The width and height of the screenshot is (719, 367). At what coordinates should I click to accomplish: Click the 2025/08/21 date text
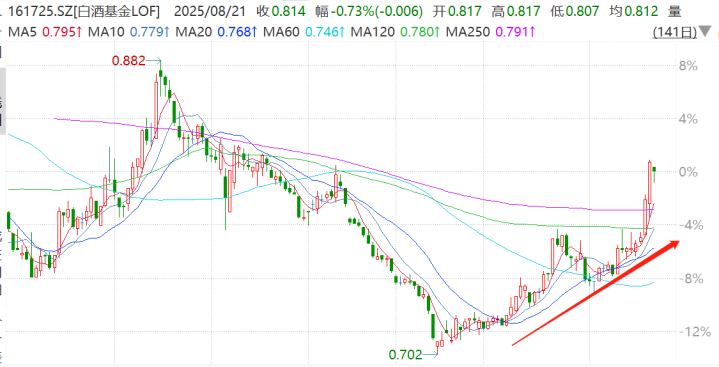click(210, 11)
